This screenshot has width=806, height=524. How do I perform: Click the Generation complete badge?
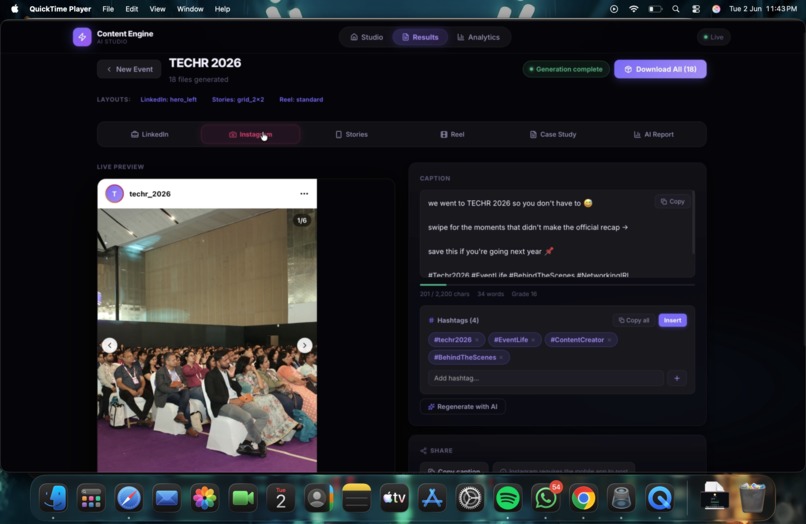click(x=566, y=69)
